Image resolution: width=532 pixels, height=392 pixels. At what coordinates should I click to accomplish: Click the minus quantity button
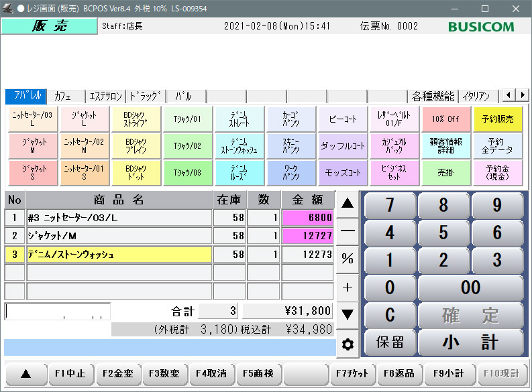tap(348, 231)
